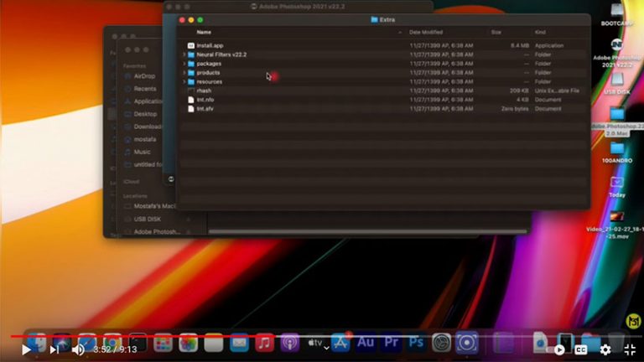The width and height of the screenshot is (644, 362).
Task: Open the Mail app in the dock
Action: [239, 343]
